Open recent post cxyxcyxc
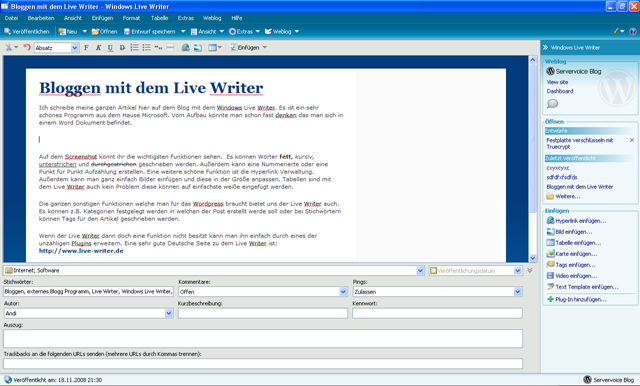 coord(558,168)
